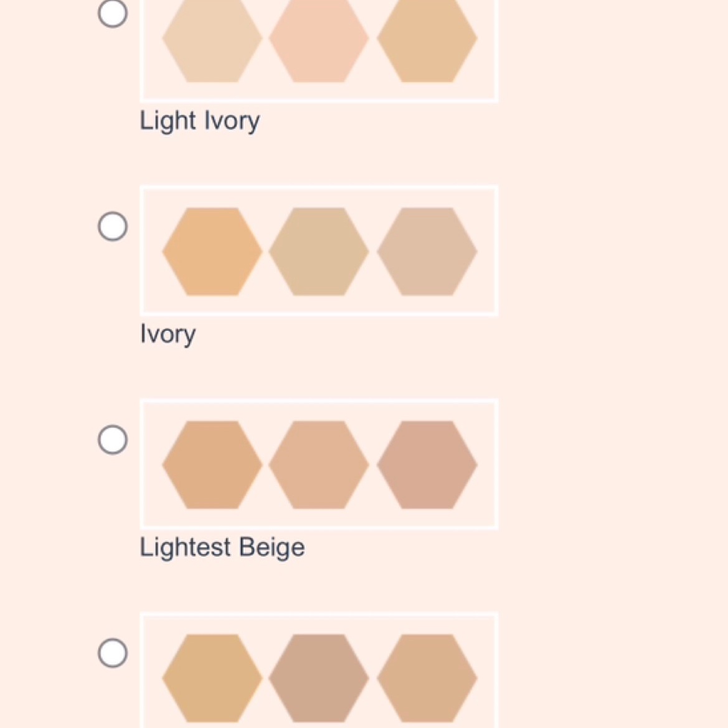The width and height of the screenshot is (728, 728).
Task: Pick the middle pinkish Light Ivory swatch
Action: tap(319, 39)
